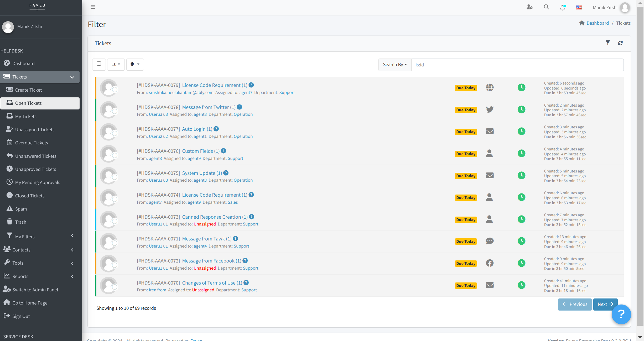Open the ticket filter funnel icon
The image size is (644, 341).
608,43
